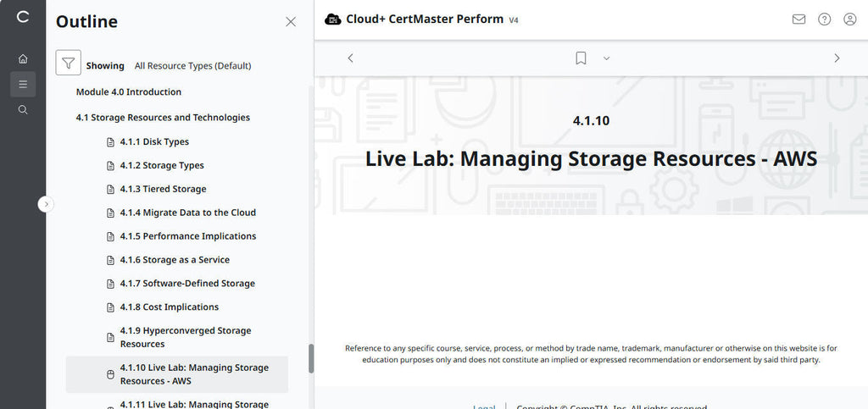The image size is (868, 409).
Task: Bookmark this page
Action: (581, 58)
